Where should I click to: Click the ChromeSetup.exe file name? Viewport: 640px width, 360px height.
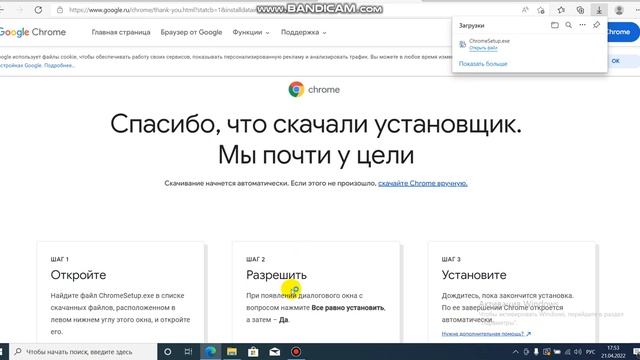coord(489,41)
